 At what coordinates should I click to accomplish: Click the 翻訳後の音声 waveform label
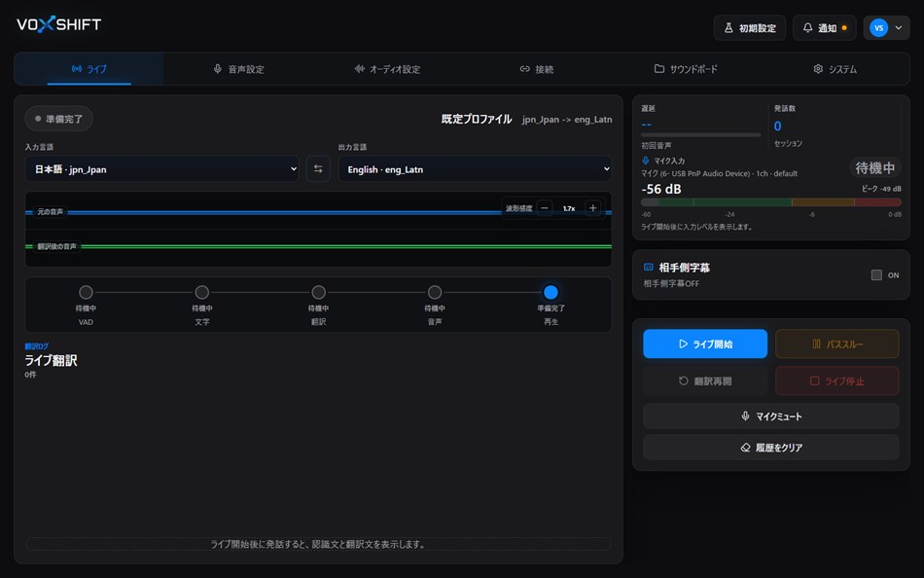pyautogui.click(x=57, y=246)
